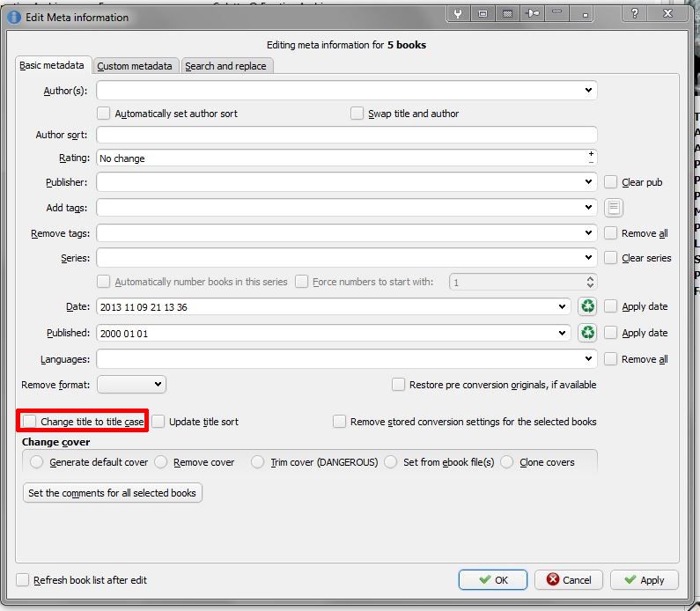Click the grid icon in the title bar toolbar
Screen dimensions: 700x611
coord(507,14)
